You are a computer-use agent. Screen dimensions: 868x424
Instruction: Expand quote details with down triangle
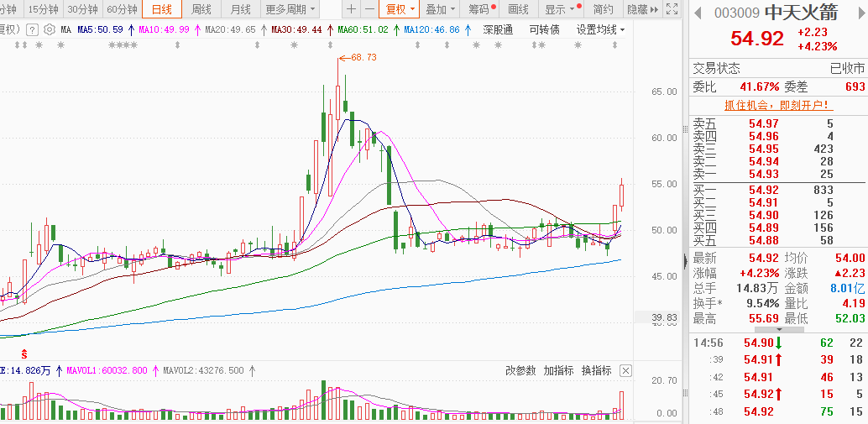[779, 329]
